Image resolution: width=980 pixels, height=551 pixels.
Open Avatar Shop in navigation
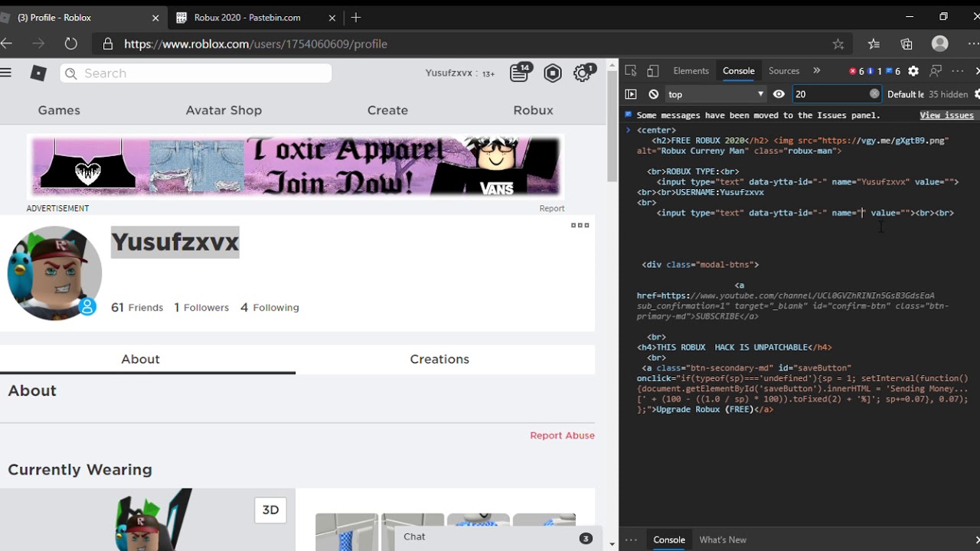224,110
